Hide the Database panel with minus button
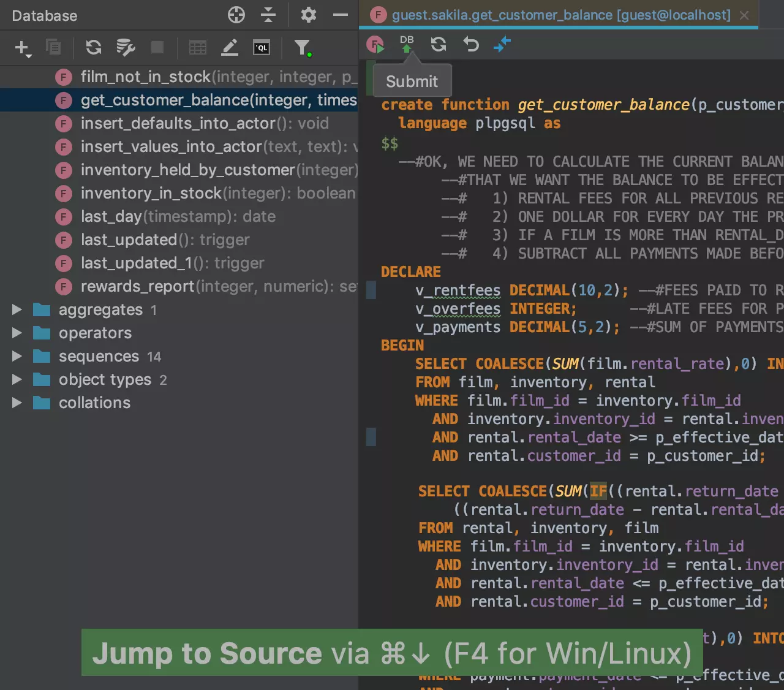This screenshot has width=784, height=690. [x=341, y=15]
